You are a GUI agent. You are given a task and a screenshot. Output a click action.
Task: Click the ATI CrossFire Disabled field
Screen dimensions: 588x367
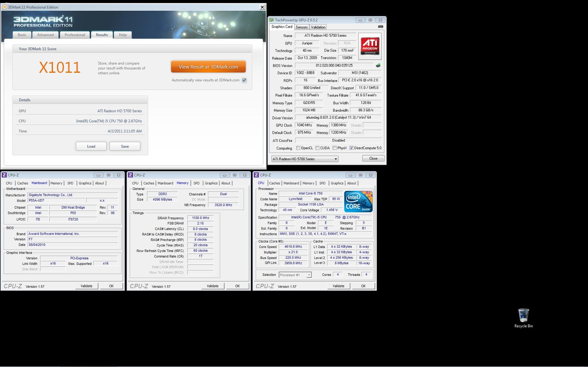click(338, 140)
